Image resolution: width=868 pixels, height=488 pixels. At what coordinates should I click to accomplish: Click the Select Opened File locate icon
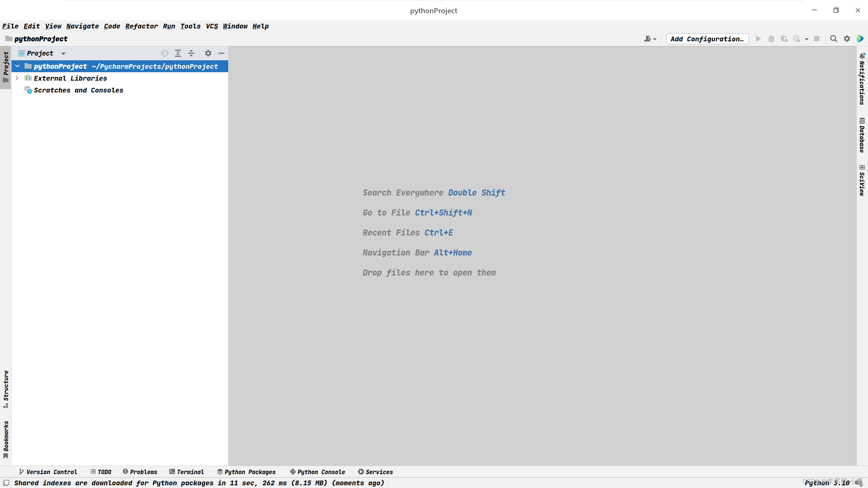[165, 53]
